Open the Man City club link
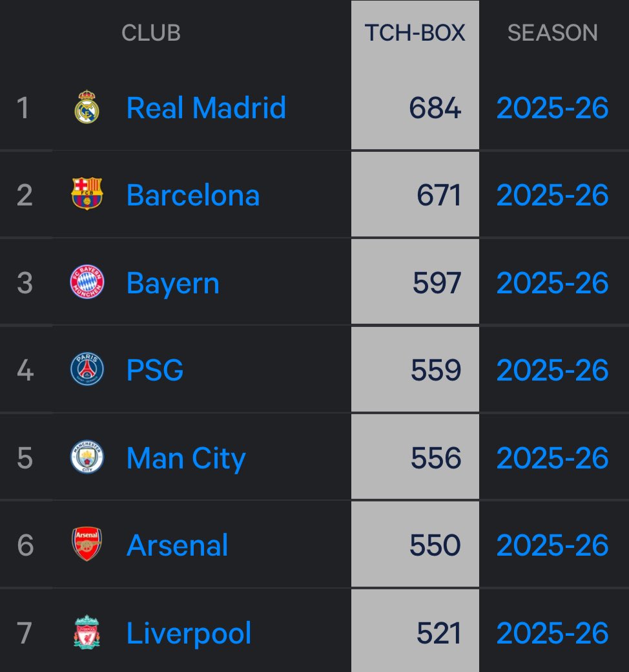This screenshot has height=672, width=629. (x=186, y=458)
